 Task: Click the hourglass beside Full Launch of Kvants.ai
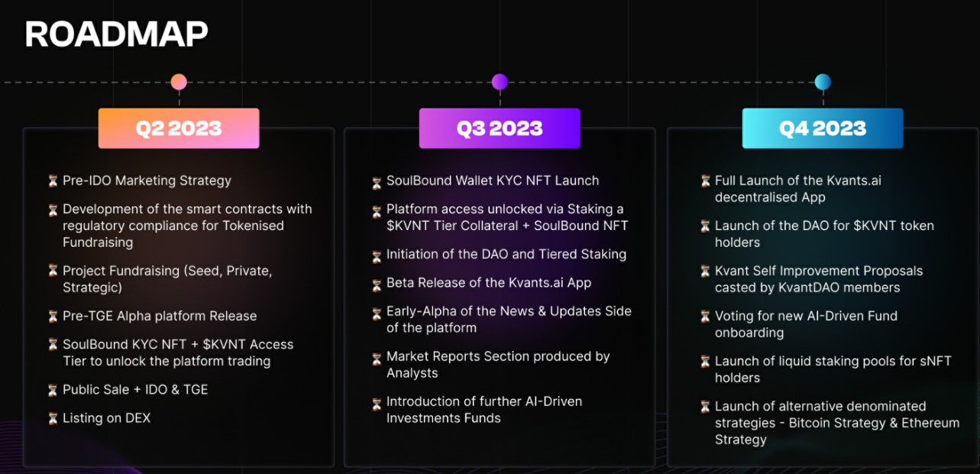706,181
